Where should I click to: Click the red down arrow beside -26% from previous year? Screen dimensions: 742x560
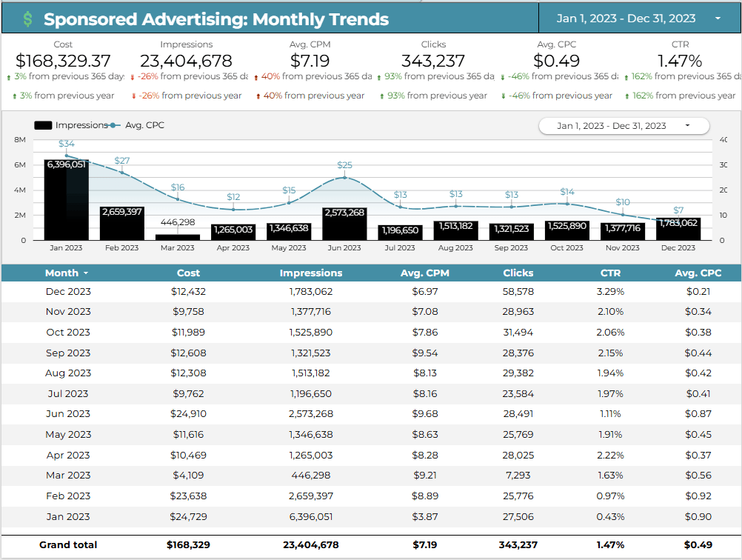(x=134, y=96)
